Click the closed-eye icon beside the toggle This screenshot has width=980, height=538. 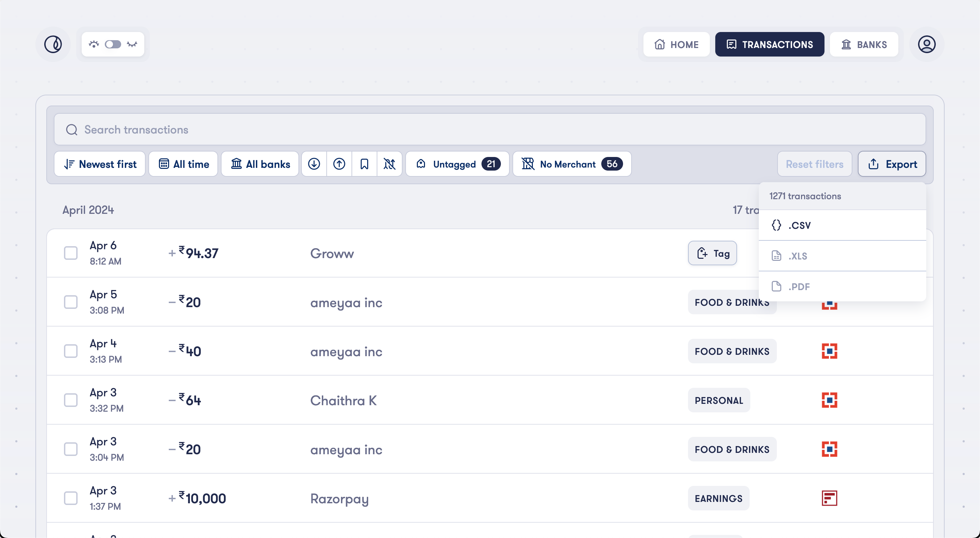click(x=132, y=45)
